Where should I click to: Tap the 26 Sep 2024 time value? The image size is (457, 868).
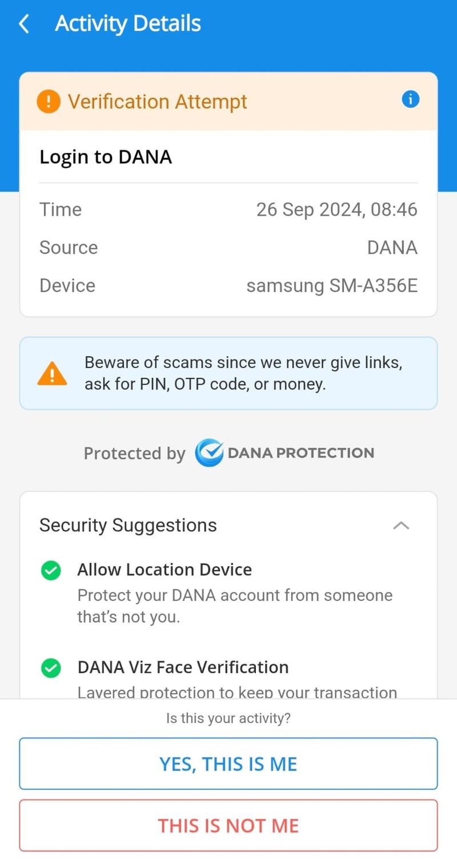pos(337,209)
